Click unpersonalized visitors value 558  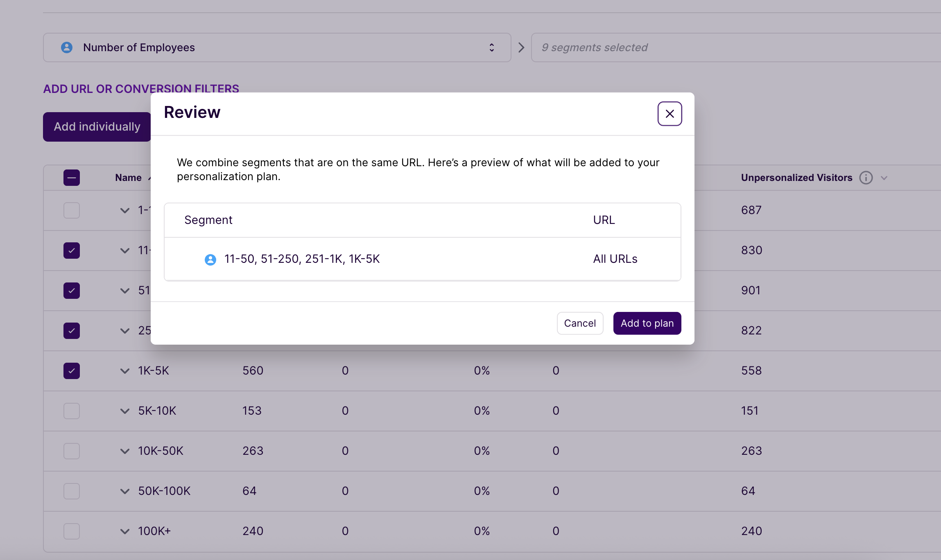tap(751, 371)
